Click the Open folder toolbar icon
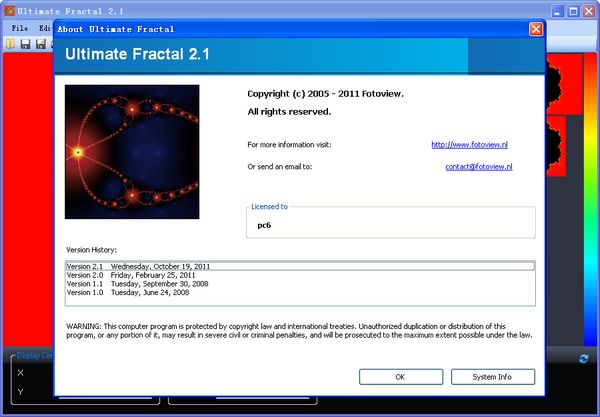 click(x=10, y=44)
